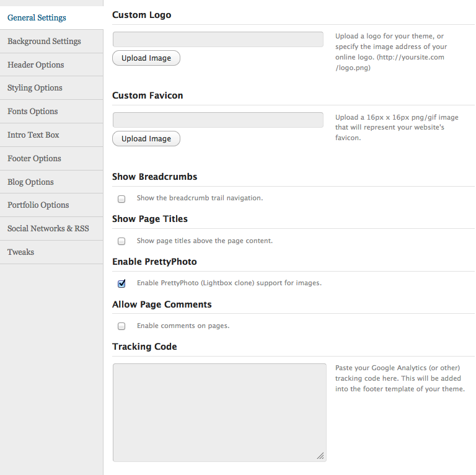Open the Intro Text Box tab
The image size is (476, 475).
click(x=33, y=135)
